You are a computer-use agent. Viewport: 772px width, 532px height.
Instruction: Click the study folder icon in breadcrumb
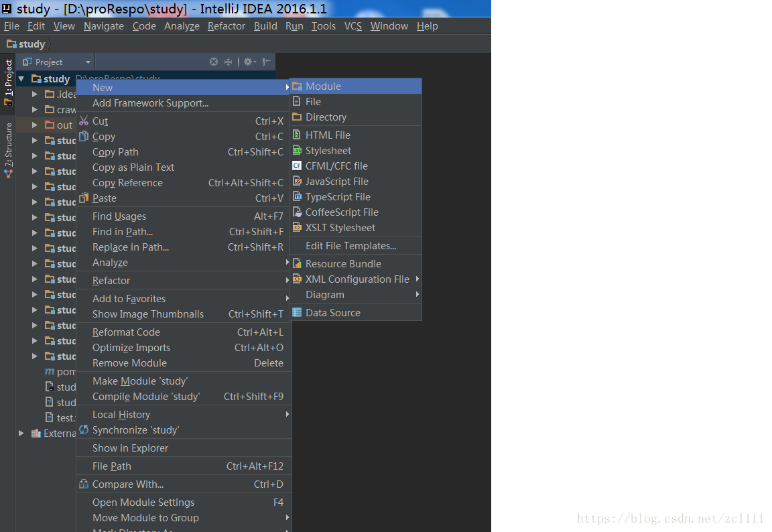click(11, 44)
